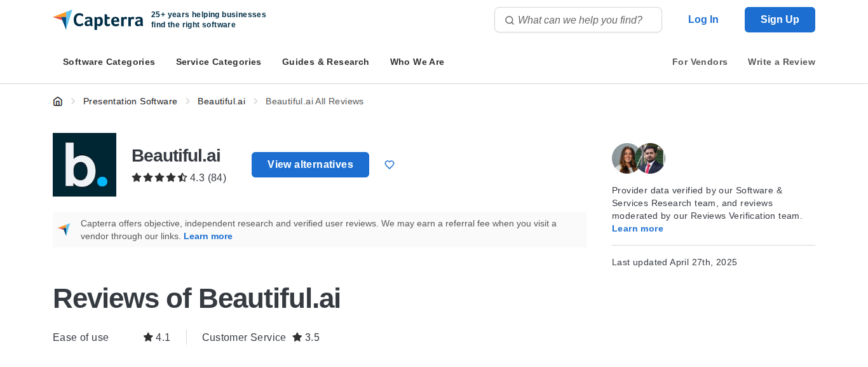868x367 pixels.
Task: Click the home breadcrumb icon
Action: point(58,101)
